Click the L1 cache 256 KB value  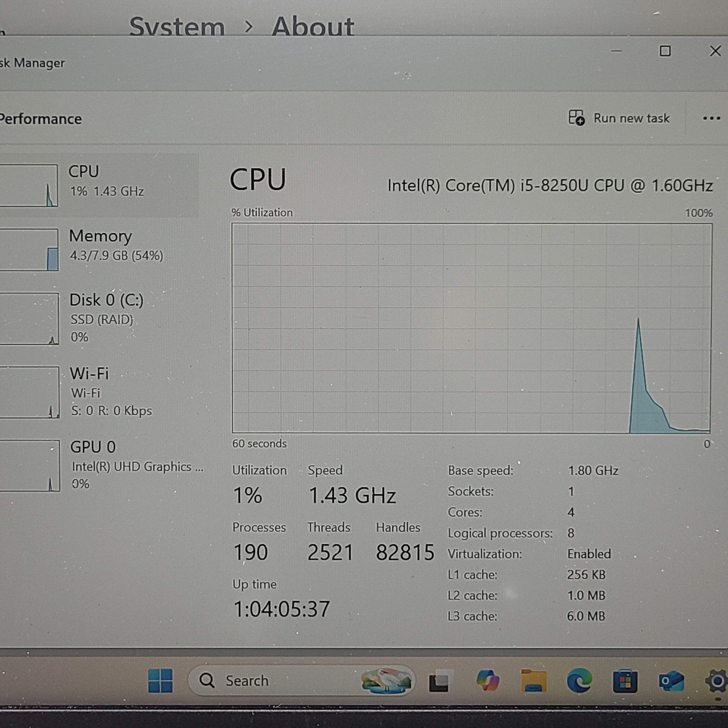pos(586,575)
